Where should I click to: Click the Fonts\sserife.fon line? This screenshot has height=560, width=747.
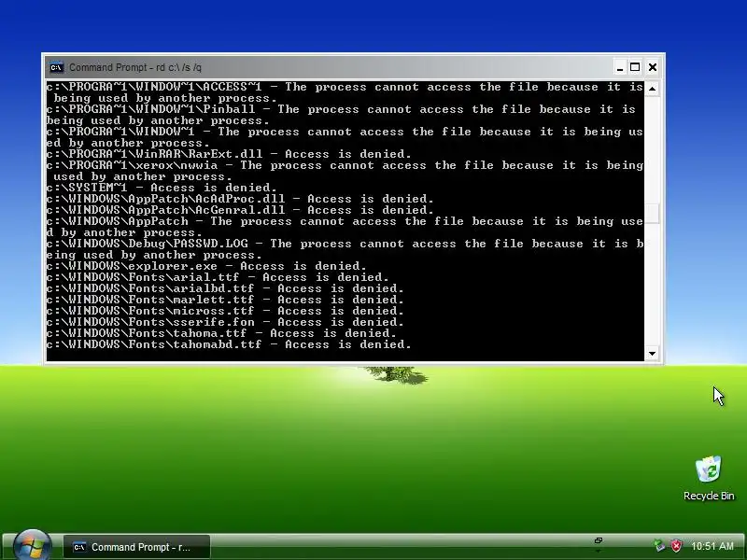225,322
